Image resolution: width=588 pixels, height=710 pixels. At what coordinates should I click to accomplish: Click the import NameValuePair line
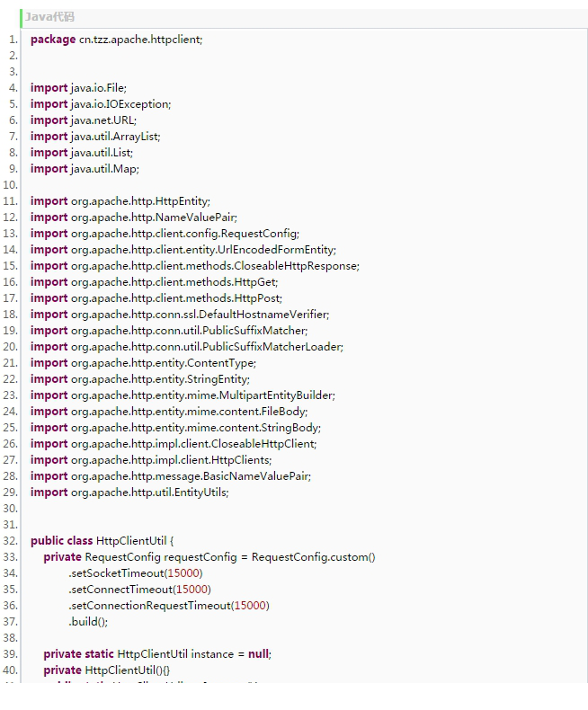[x=134, y=217]
